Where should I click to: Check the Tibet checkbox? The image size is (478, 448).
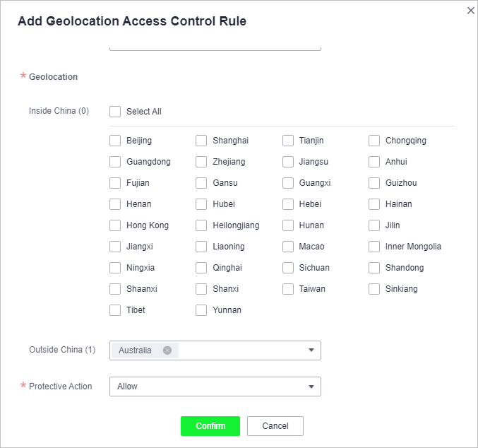tap(115, 310)
